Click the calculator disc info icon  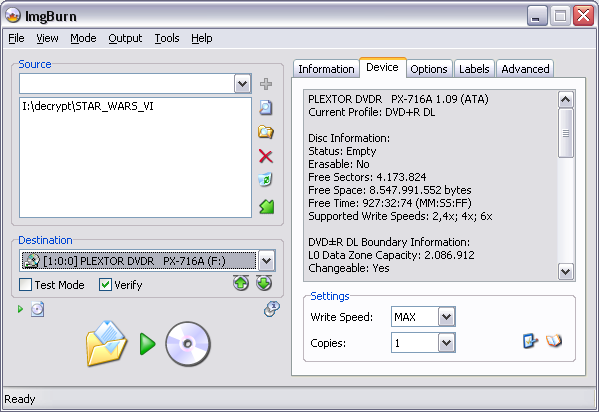[272, 309]
